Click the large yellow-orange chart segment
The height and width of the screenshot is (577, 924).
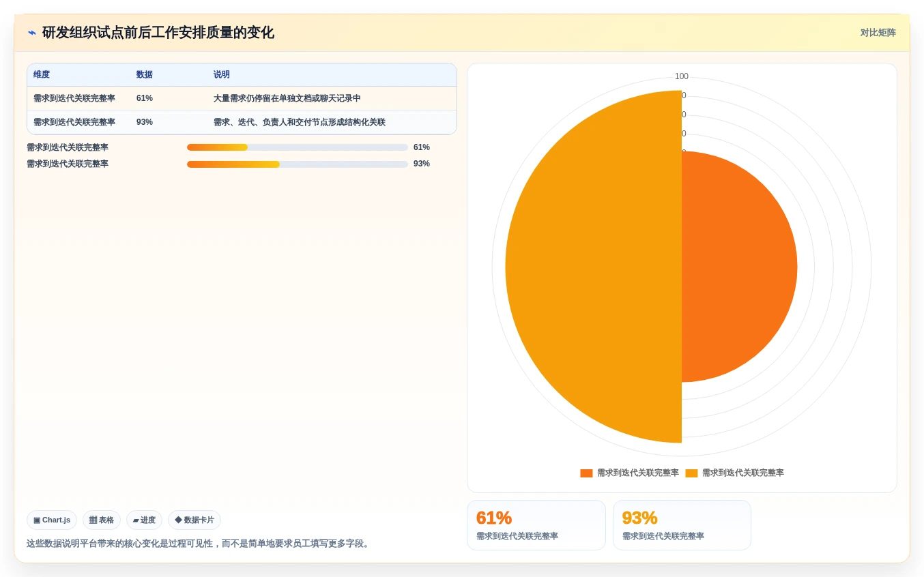594,267
